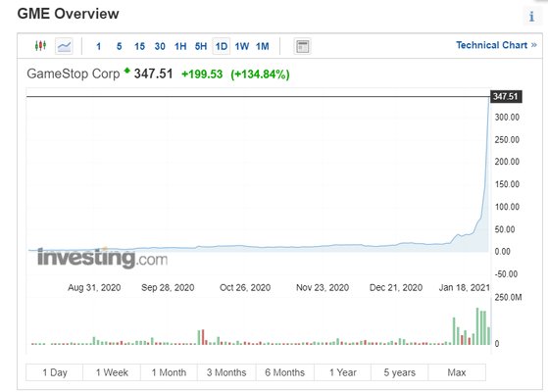Screen dimensions: 548x392
Task: Click the Sep 28, 2020 date label
Action: coord(168,287)
